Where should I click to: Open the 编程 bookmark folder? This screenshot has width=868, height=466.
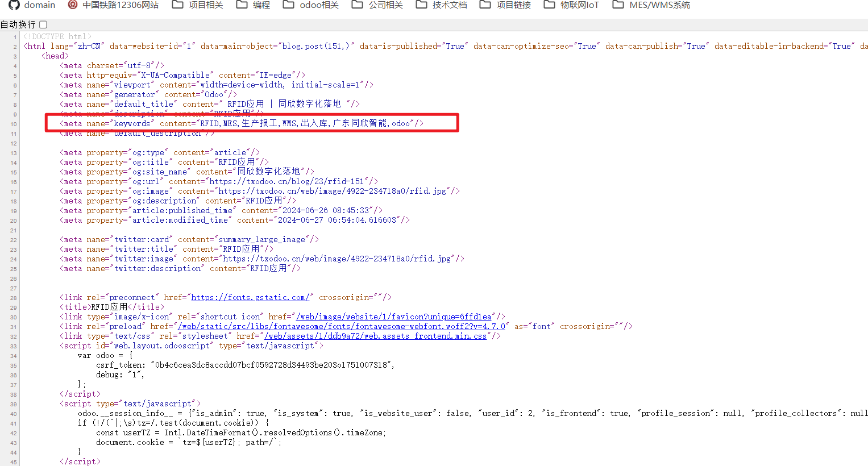pos(253,5)
